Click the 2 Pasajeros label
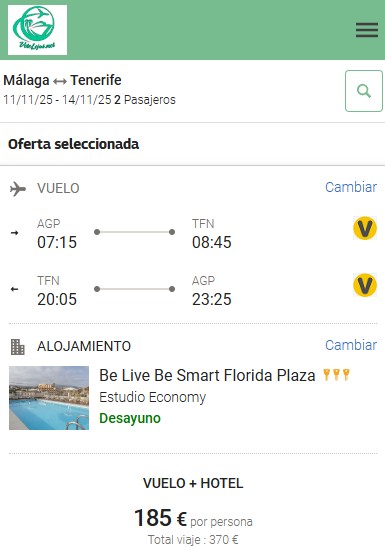The width and height of the screenshot is (385, 547). tap(145, 100)
